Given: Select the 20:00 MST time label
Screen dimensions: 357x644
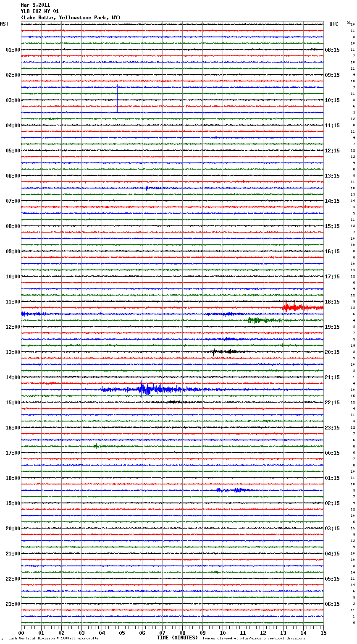Looking at the screenshot, I should [x=13, y=529].
